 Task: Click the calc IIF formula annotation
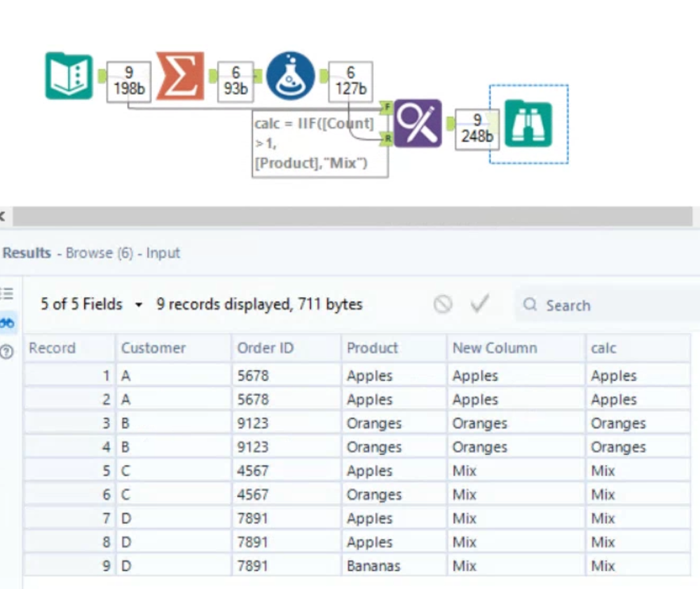(320, 144)
